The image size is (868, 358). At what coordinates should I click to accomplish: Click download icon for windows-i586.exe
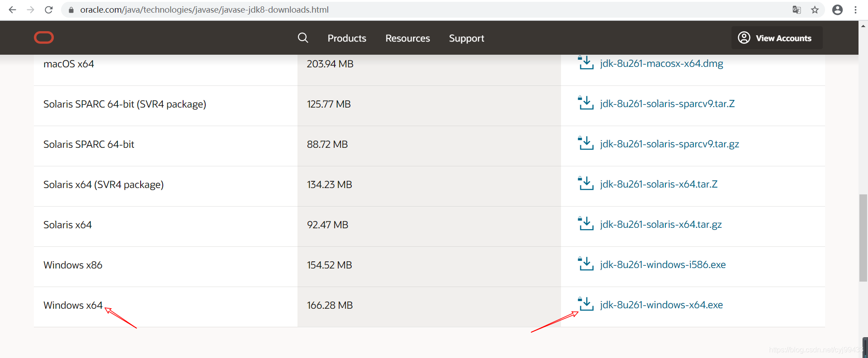(585, 264)
